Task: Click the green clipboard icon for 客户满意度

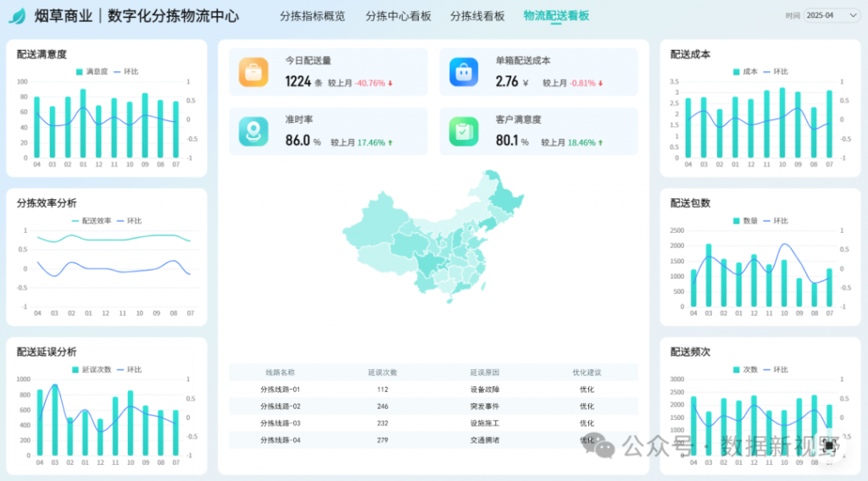Action: 464,131
